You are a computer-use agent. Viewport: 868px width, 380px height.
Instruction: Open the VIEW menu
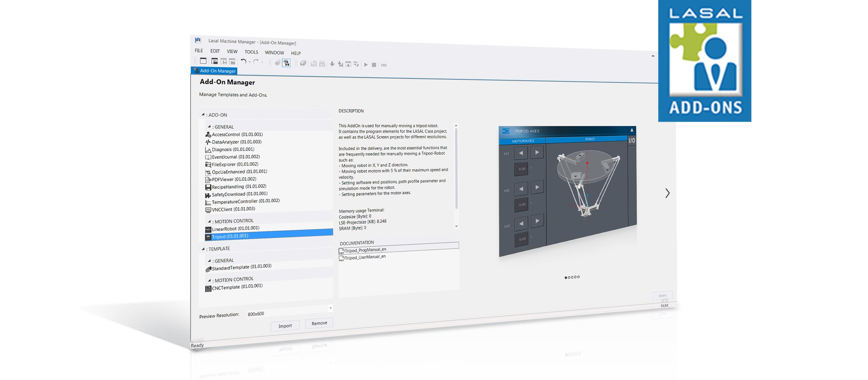tap(232, 51)
